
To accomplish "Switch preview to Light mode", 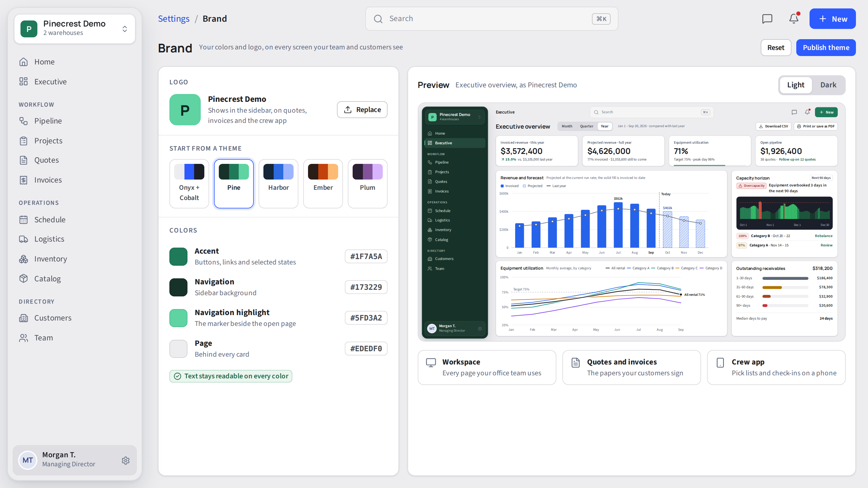I will pos(796,85).
